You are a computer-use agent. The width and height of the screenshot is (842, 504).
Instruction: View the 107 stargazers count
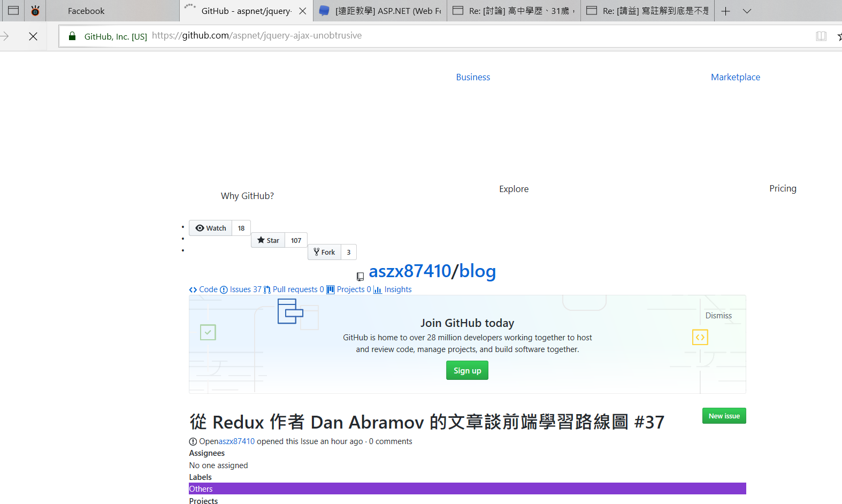pos(296,240)
